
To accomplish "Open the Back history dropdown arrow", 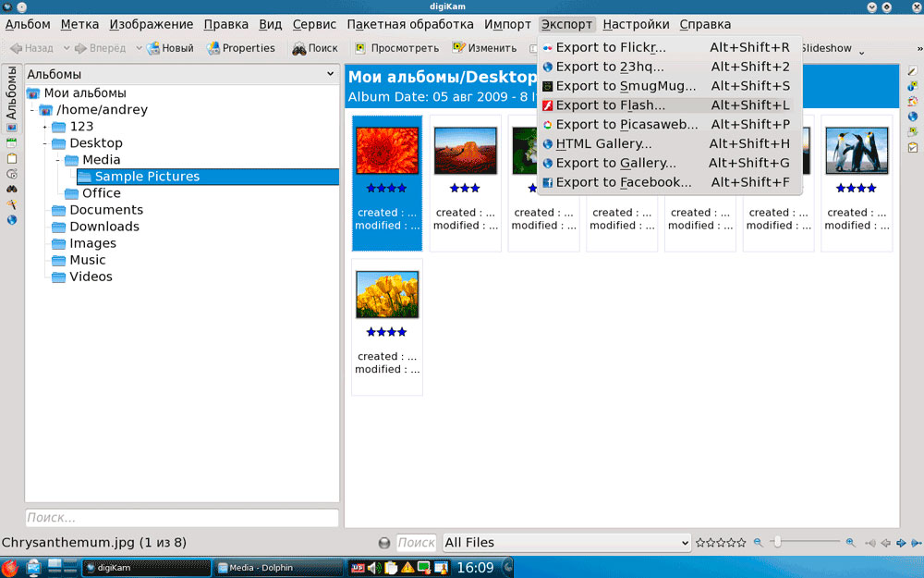I will click(66, 48).
